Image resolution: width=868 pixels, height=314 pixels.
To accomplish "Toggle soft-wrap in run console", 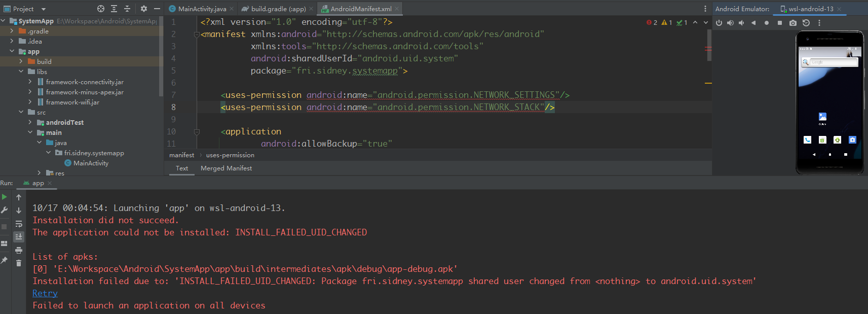I will point(19,224).
